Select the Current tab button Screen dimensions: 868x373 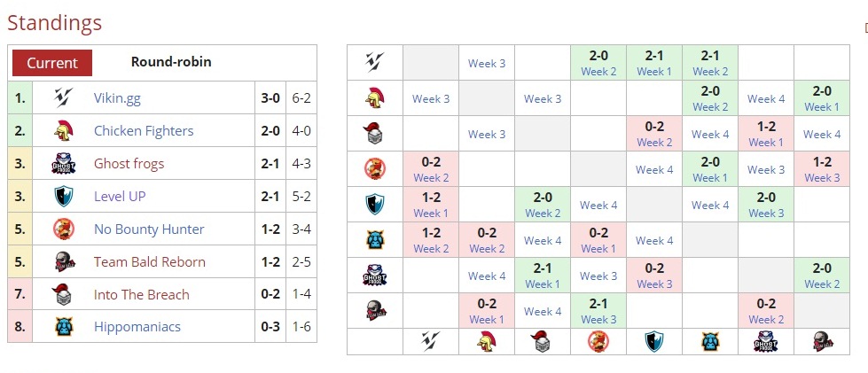pos(52,63)
